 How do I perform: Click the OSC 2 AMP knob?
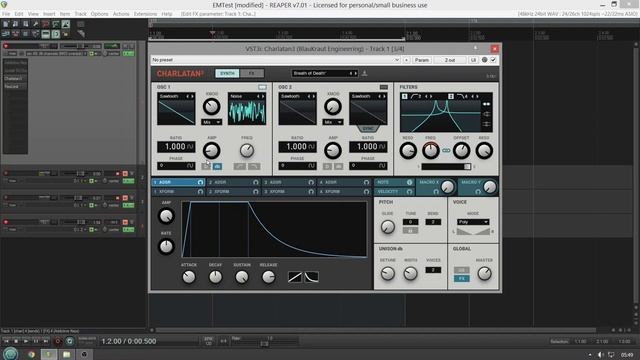point(333,151)
